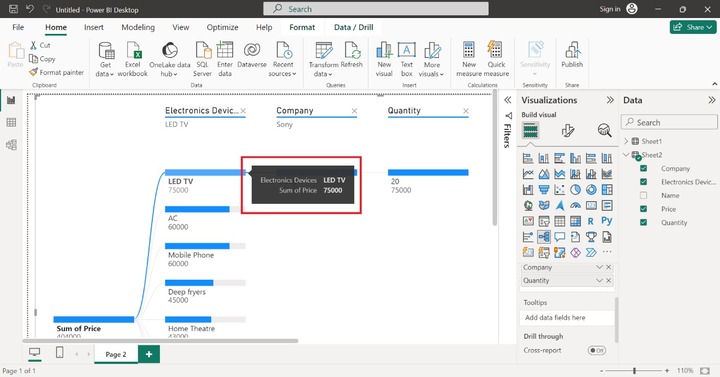The image size is (720, 377).
Task: Click the Share button
Action: pos(693,27)
